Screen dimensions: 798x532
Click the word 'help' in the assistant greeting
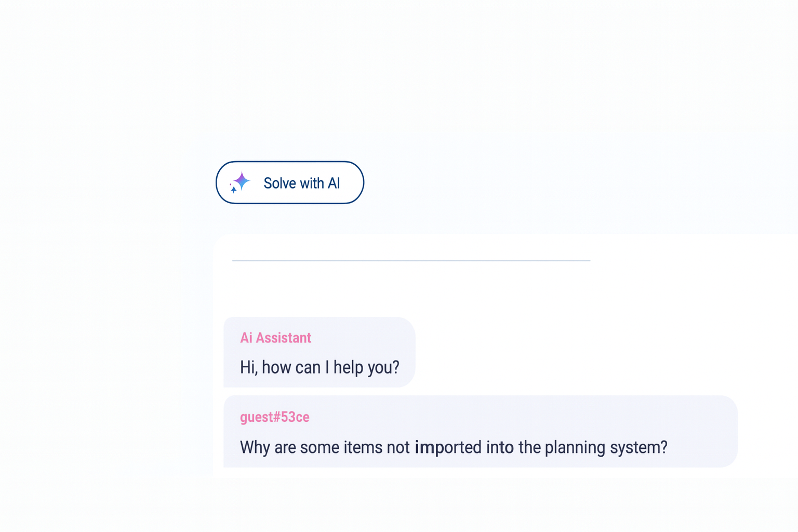coord(349,367)
